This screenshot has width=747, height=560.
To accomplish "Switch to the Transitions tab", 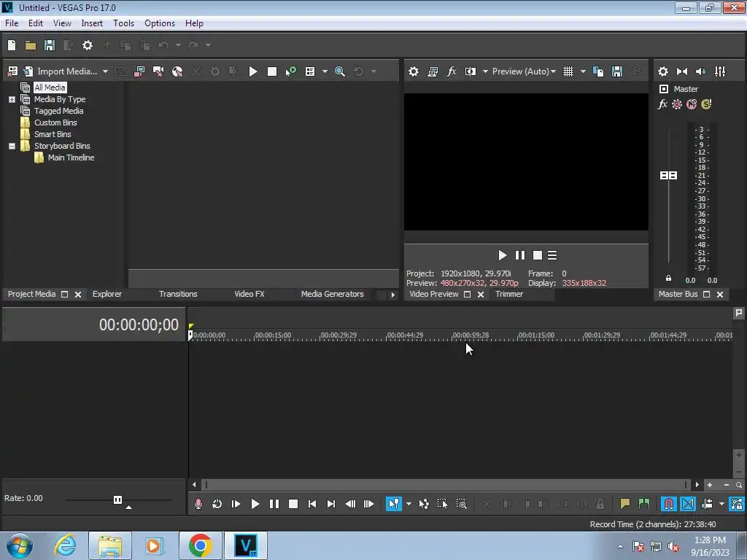I will click(178, 295).
